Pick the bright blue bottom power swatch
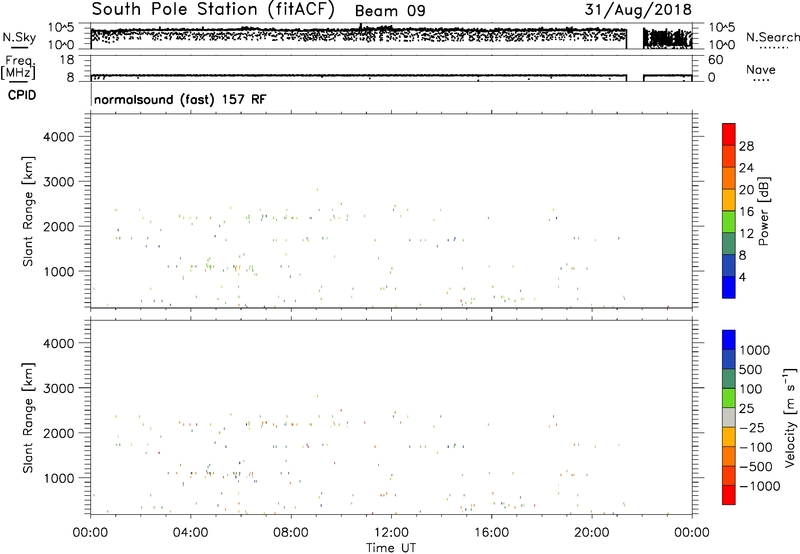Image resolution: width=800 pixels, height=554 pixels. coord(729,288)
